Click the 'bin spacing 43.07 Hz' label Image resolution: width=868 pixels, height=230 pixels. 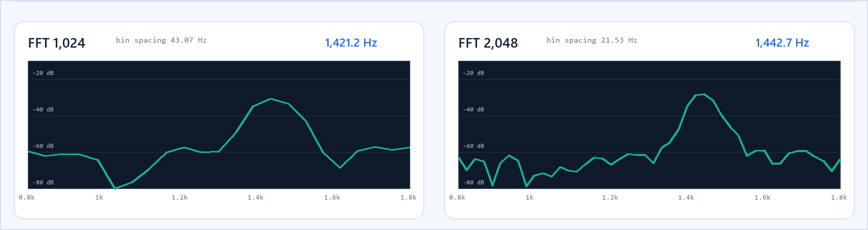click(x=162, y=40)
